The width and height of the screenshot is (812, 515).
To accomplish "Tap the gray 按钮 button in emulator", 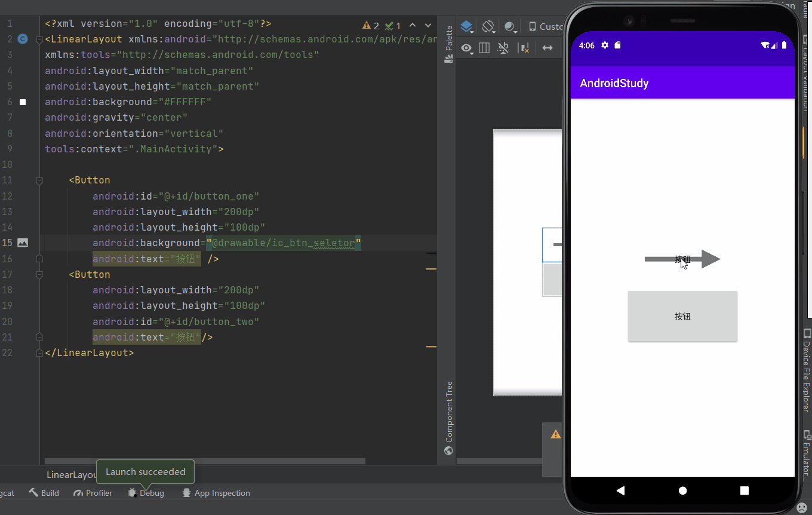I will (682, 317).
